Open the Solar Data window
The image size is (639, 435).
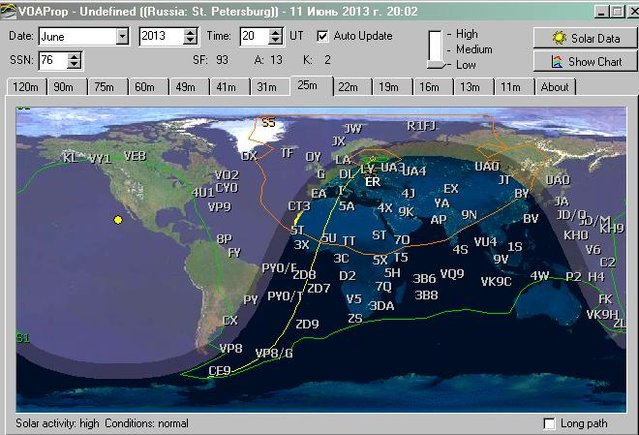coord(584,38)
